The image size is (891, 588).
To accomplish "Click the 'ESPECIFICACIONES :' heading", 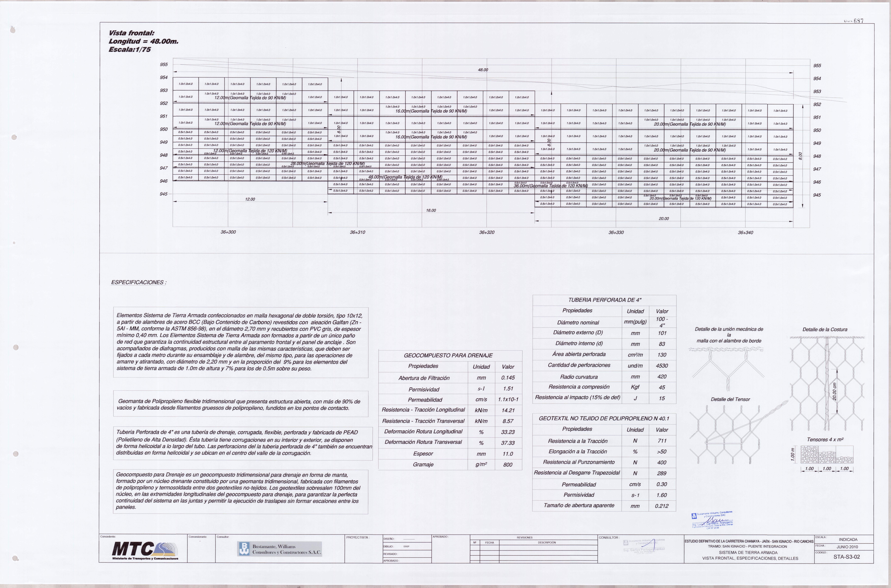I will click(x=139, y=282).
